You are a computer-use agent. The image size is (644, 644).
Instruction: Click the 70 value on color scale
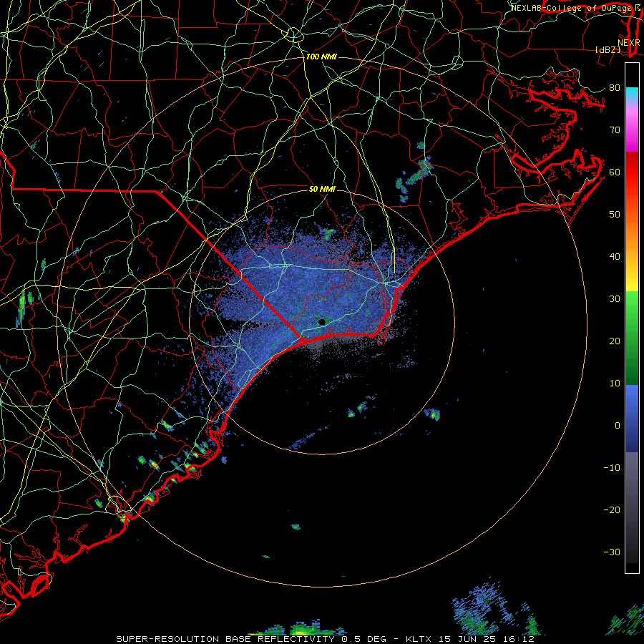(x=615, y=130)
